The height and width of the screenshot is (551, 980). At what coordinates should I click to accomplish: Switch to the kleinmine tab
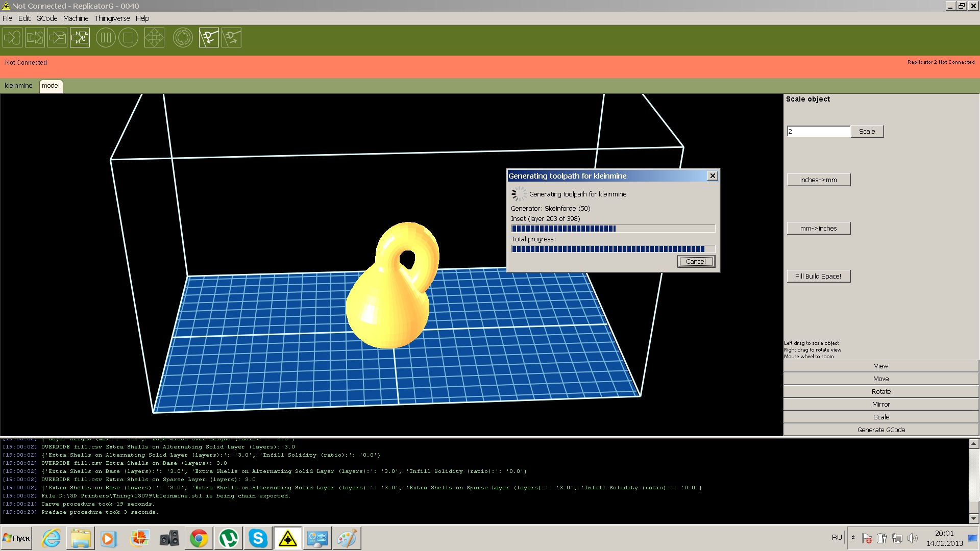tap(18, 86)
